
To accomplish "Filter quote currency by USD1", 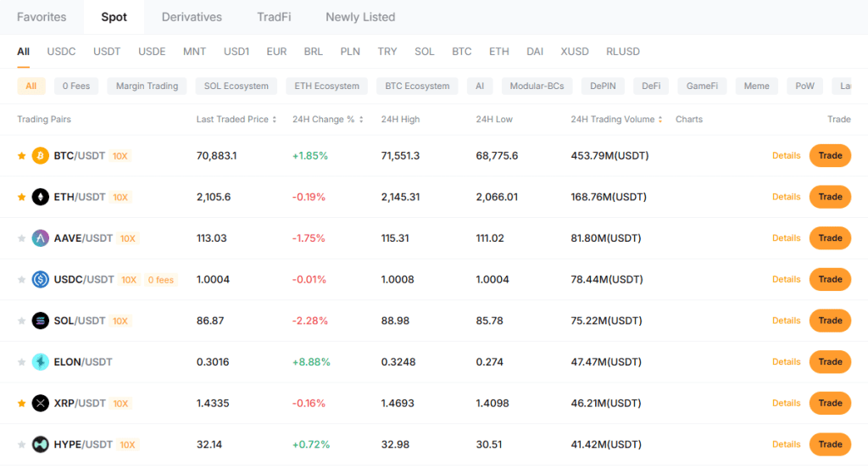I will point(236,52).
